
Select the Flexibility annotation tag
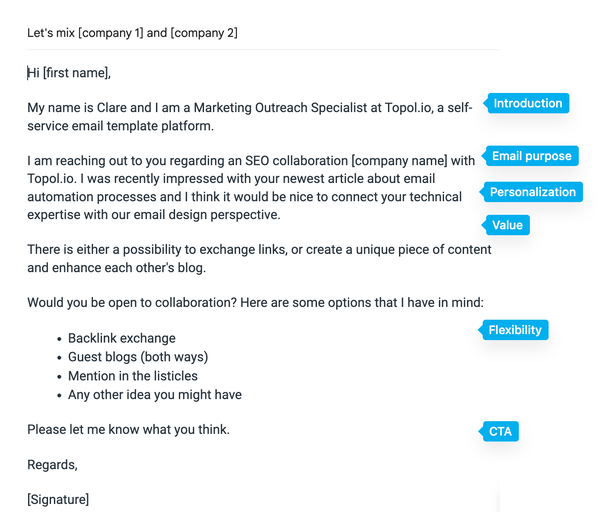pyautogui.click(x=515, y=330)
